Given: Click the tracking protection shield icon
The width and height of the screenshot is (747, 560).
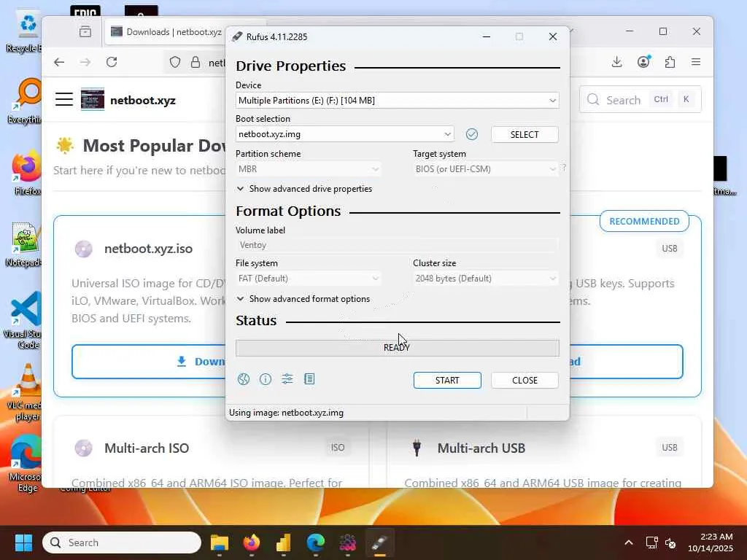Looking at the screenshot, I should coord(175,63).
